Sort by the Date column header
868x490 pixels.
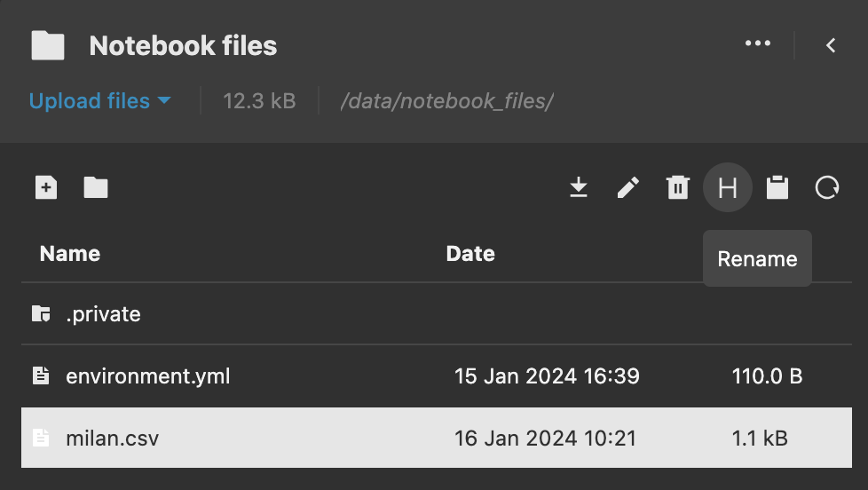470,253
